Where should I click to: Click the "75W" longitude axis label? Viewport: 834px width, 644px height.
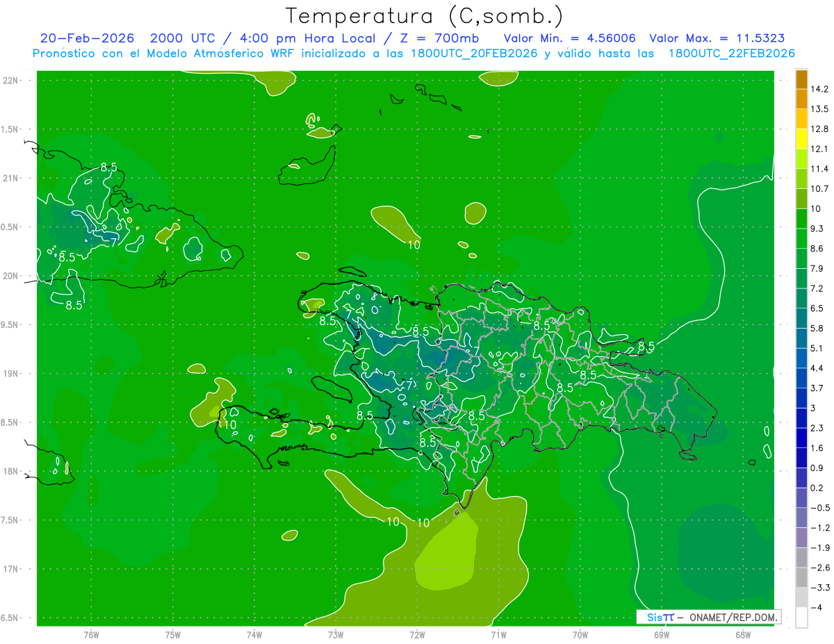pyautogui.click(x=172, y=635)
